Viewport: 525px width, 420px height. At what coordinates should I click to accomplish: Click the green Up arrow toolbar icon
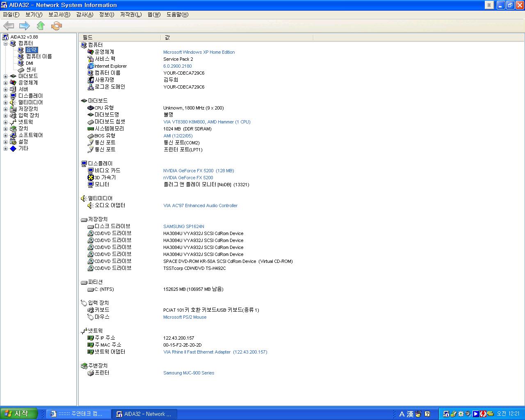pos(41,26)
